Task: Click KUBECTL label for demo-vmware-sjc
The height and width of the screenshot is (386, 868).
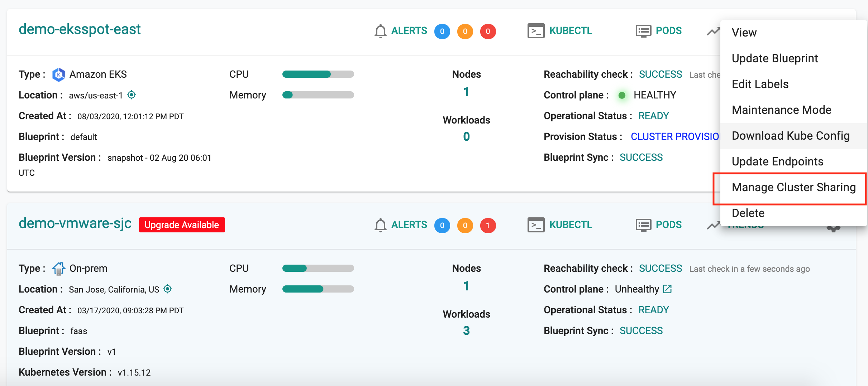Action: tap(571, 225)
